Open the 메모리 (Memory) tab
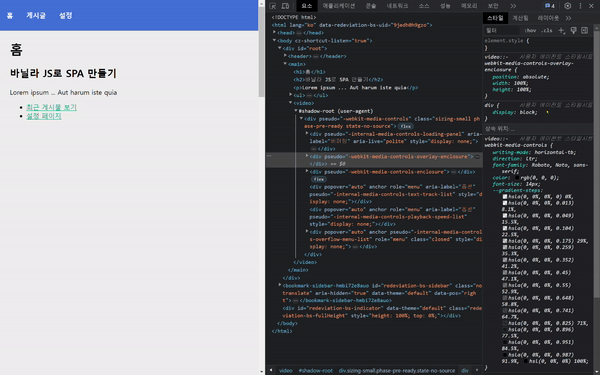This screenshot has height=375, width=600. point(469,6)
